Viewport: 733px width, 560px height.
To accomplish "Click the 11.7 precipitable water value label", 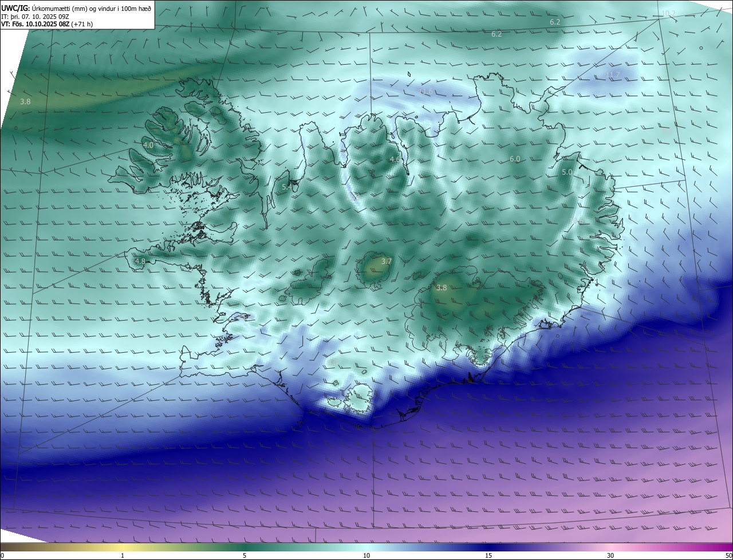I will (x=613, y=75).
